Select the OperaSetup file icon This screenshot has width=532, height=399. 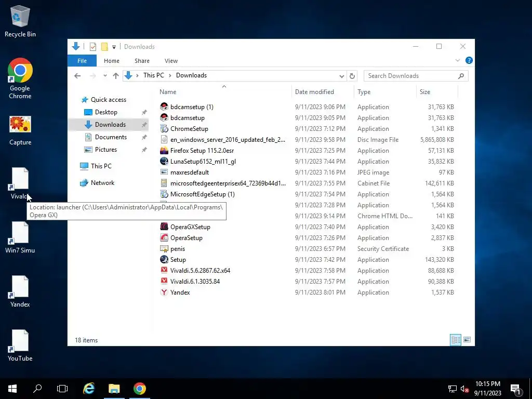point(164,237)
